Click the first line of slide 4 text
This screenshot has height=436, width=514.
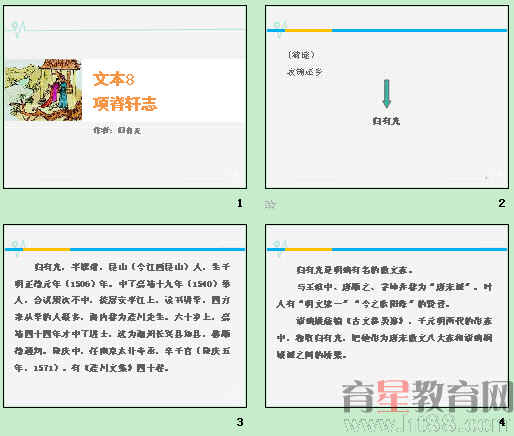pyautogui.click(x=355, y=270)
